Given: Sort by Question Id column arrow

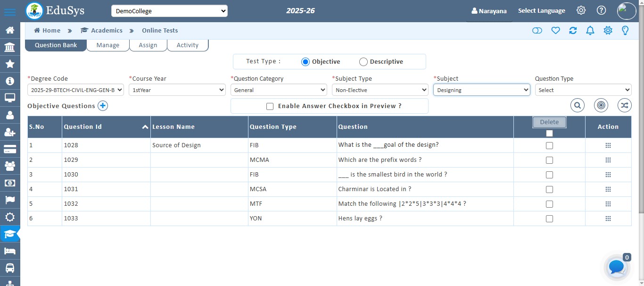Looking at the screenshot, I should coord(145,126).
